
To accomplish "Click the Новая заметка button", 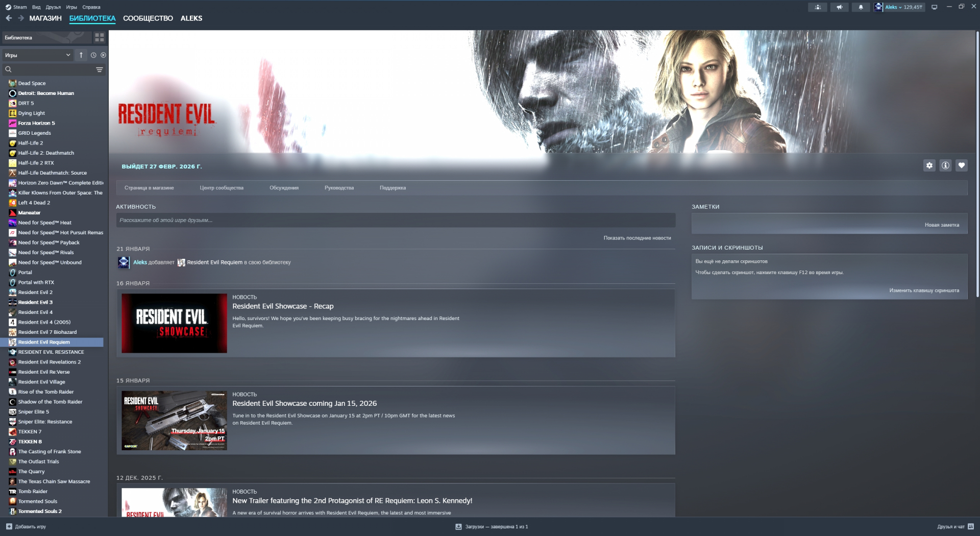I will [941, 225].
